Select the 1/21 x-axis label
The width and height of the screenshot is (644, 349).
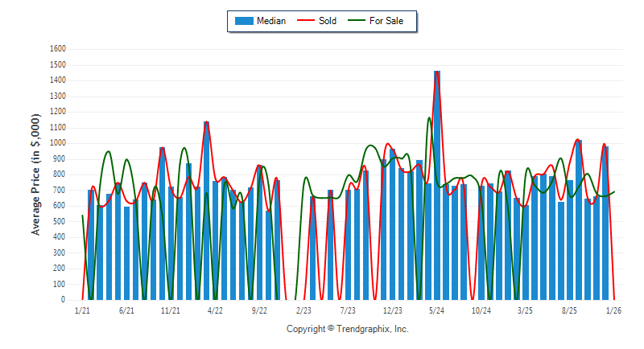click(x=82, y=310)
